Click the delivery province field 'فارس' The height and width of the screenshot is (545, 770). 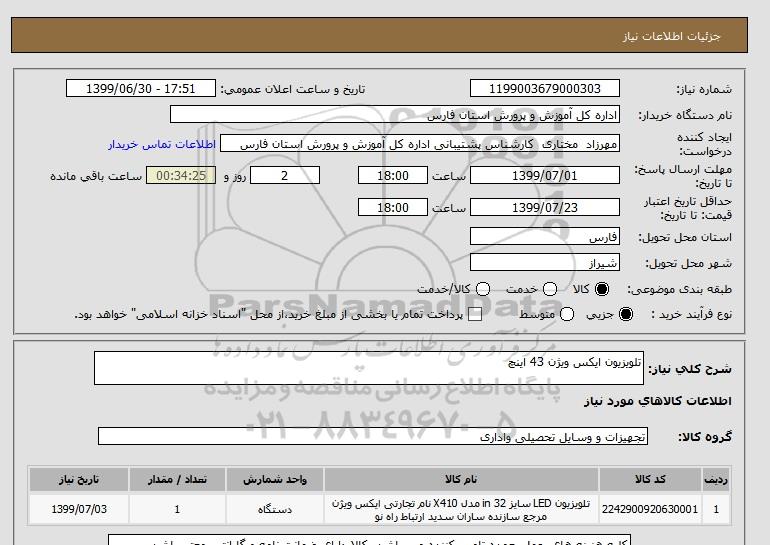click(545, 237)
